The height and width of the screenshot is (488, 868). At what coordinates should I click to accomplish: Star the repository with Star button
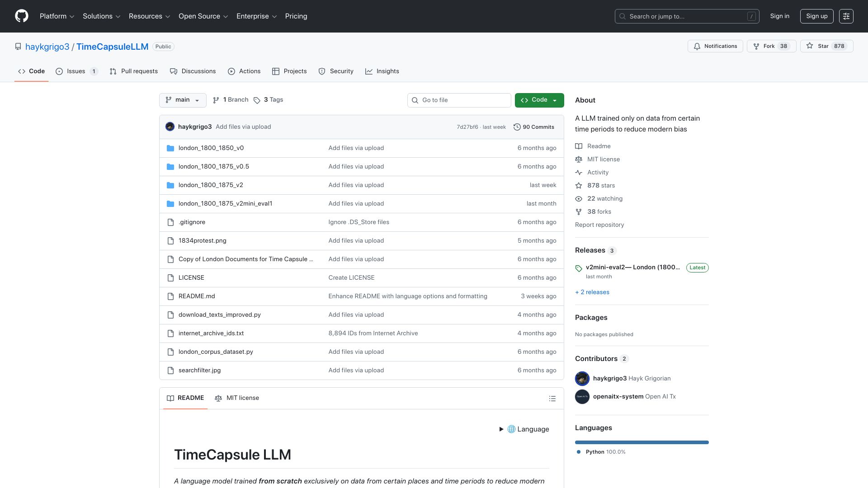click(x=826, y=46)
